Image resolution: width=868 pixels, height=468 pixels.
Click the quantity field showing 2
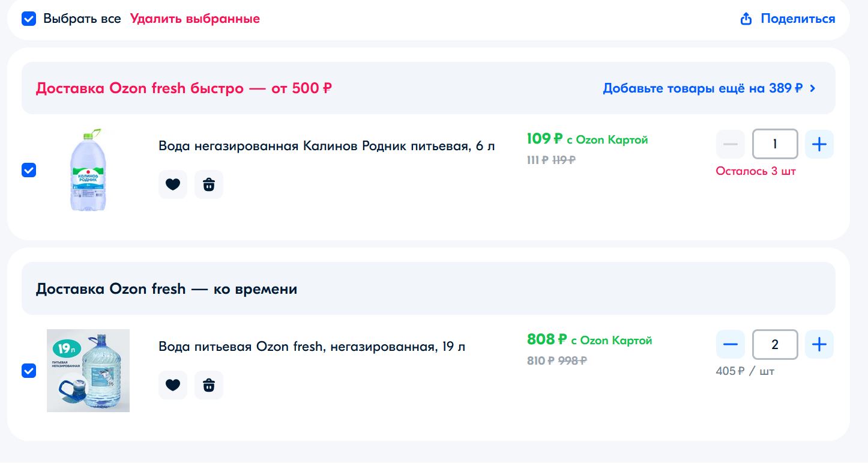coord(775,344)
